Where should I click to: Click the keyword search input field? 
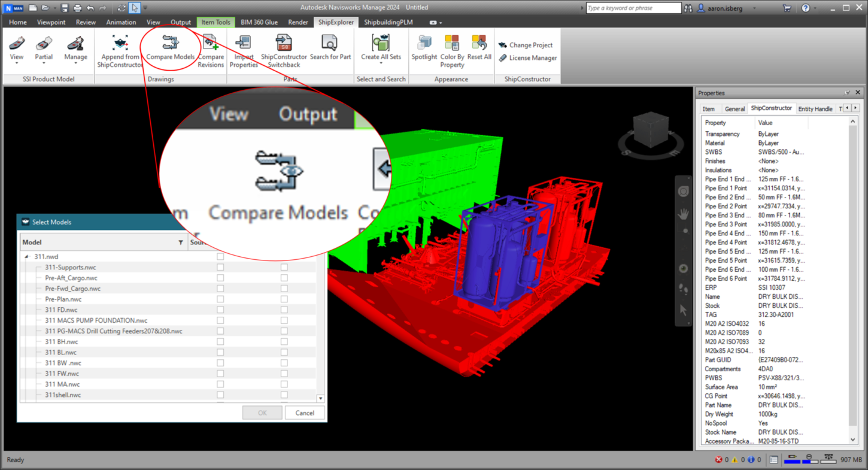[633, 8]
